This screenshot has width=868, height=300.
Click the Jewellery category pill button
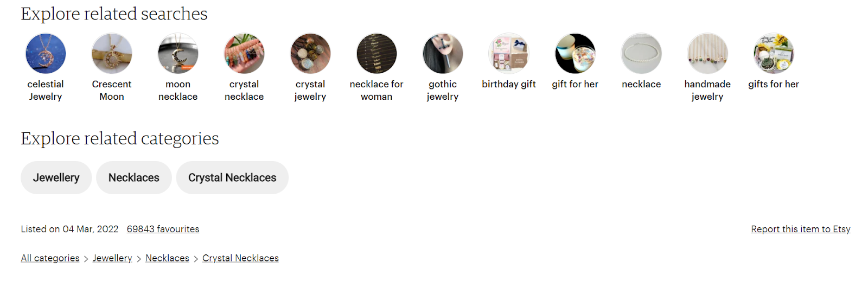56,177
